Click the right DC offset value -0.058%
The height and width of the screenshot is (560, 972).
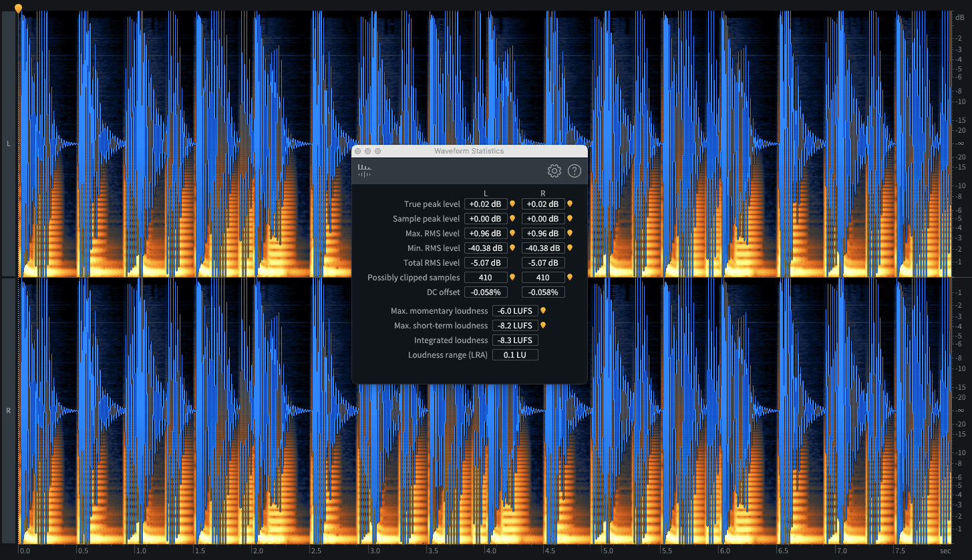542,292
